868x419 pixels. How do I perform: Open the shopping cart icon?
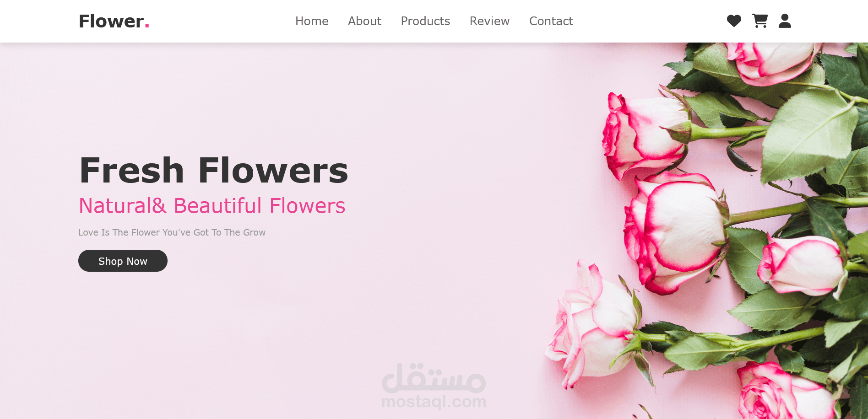coord(760,21)
